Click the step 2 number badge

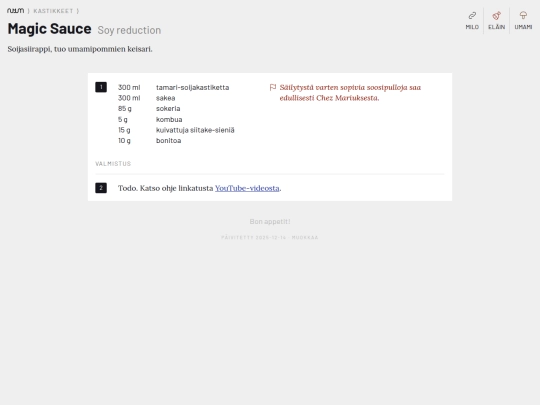[x=101, y=188]
